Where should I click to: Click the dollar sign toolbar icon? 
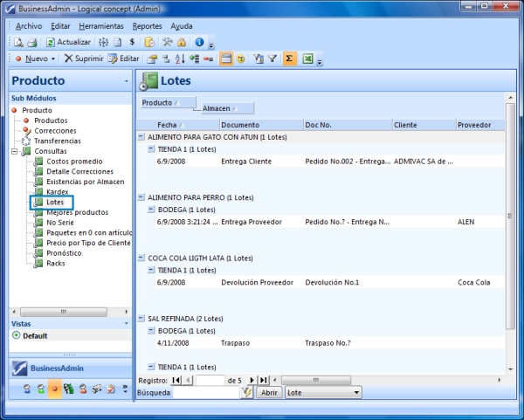pyautogui.click(x=131, y=42)
